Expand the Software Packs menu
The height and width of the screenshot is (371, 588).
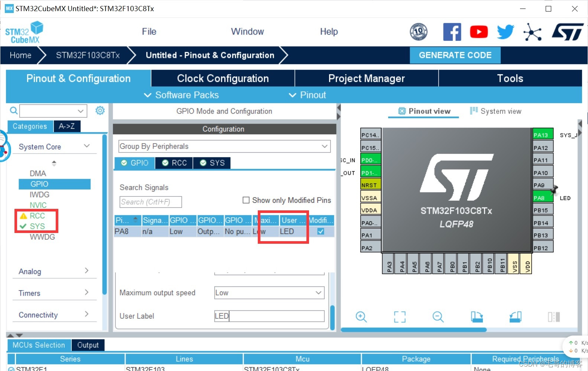181,95
